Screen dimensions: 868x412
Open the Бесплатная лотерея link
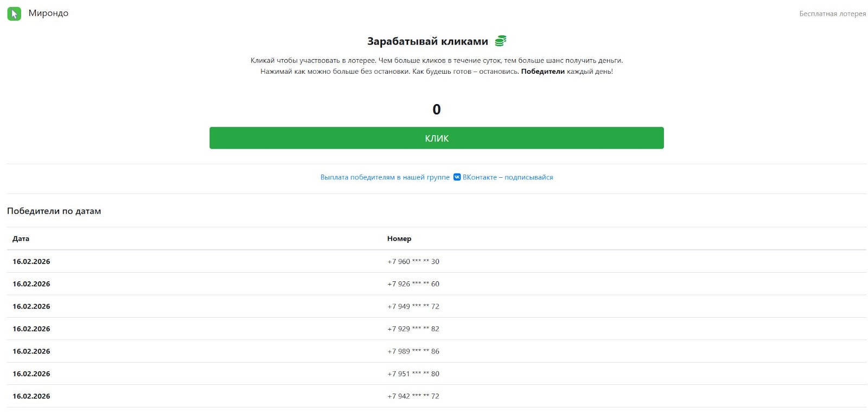pos(832,14)
